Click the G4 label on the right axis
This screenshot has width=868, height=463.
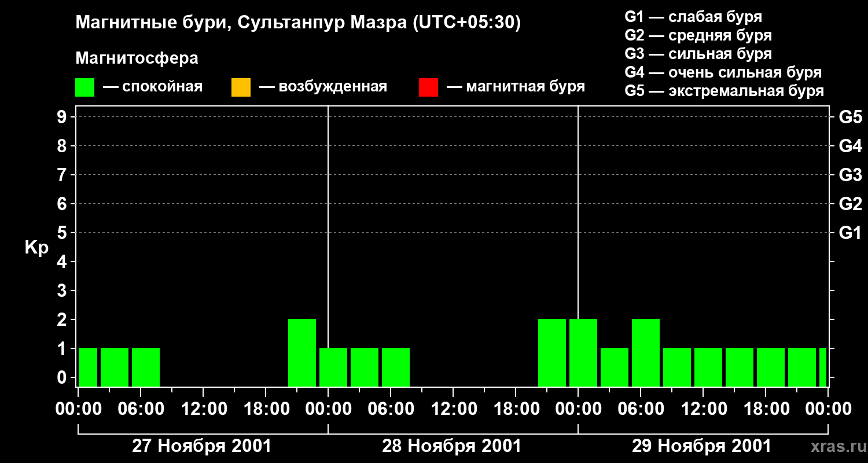coord(850,146)
